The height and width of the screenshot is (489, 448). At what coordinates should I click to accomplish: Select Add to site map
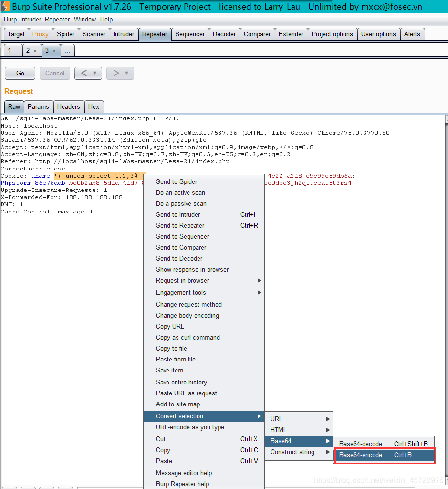click(204, 404)
